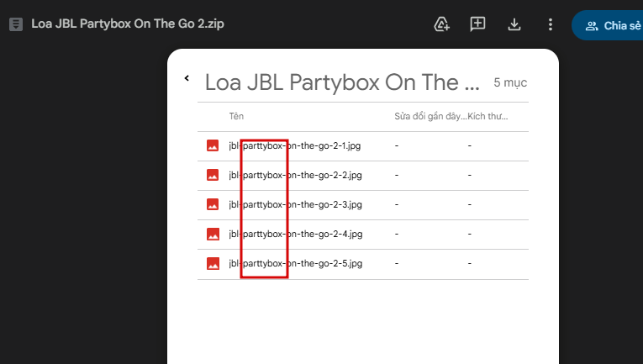Click the Loa JBL Partybox On The ... heading
This screenshot has height=364, width=643.
pos(342,82)
